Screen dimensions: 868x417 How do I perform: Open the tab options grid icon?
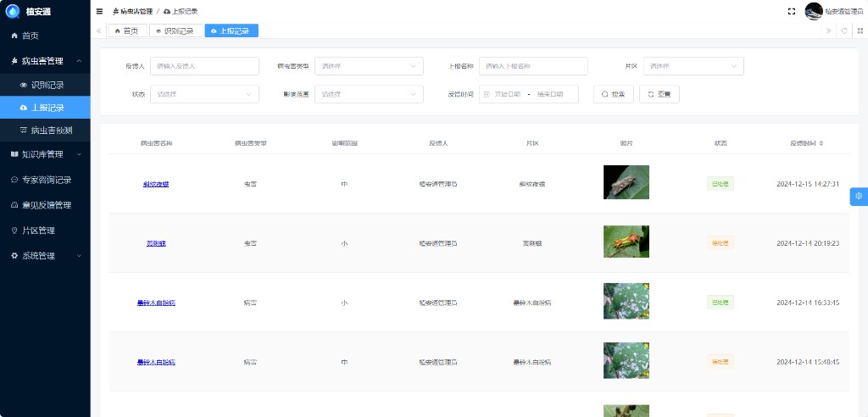[860, 31]
